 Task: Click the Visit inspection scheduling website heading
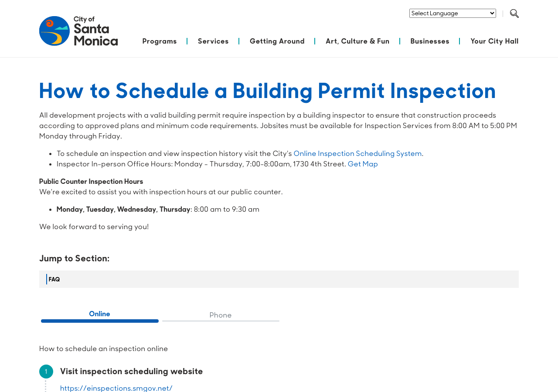click(x=132, y=372)
